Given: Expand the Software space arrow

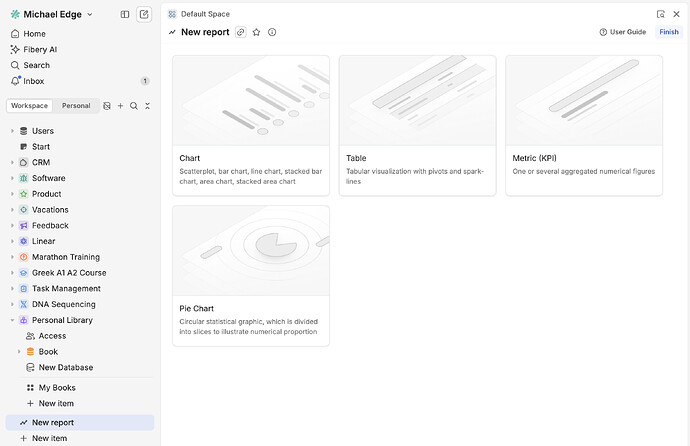Looking at the screenshot, I should pos(12,179).
